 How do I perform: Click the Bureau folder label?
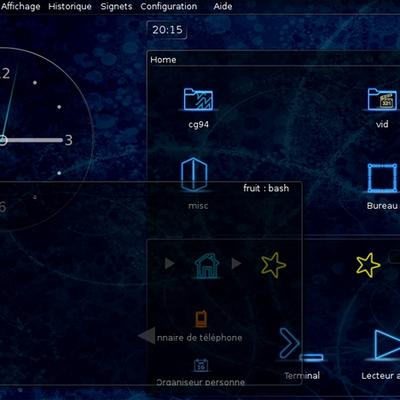coord(382,206)
